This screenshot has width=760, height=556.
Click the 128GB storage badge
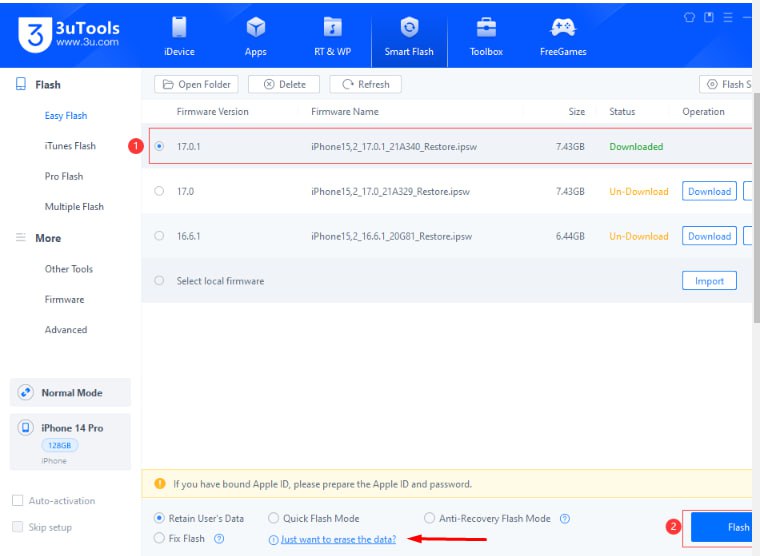[x=60, y=445]
